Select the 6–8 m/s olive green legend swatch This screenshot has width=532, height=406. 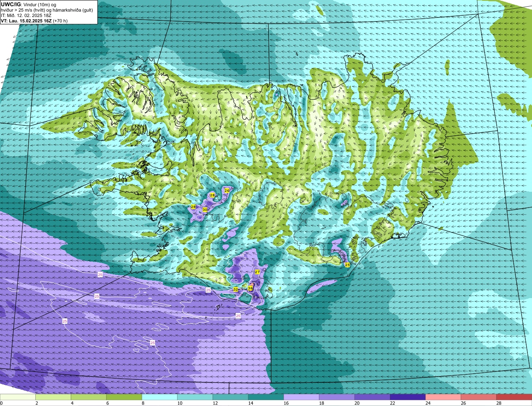[x=124, y=397]
